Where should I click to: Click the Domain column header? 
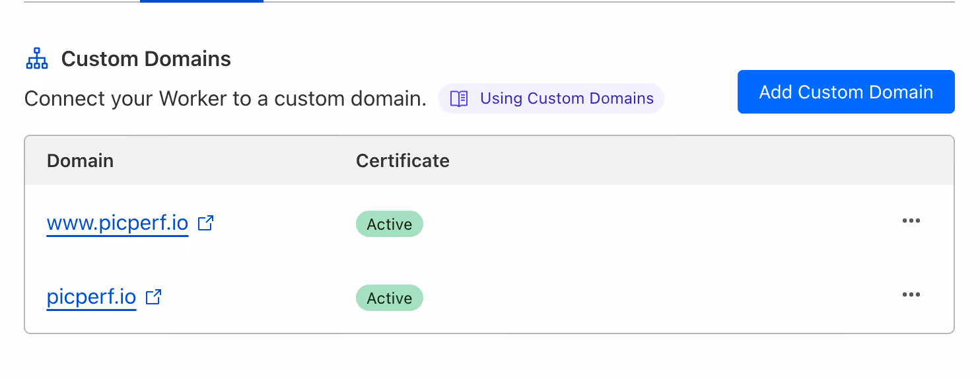pyautogui.click(x=80, y=160)
